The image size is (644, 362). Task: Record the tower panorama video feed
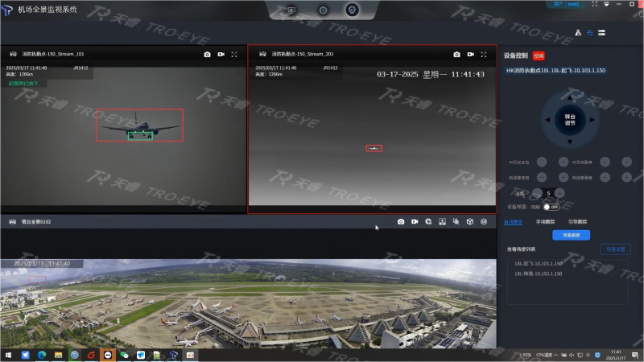[x=415, y=221]
